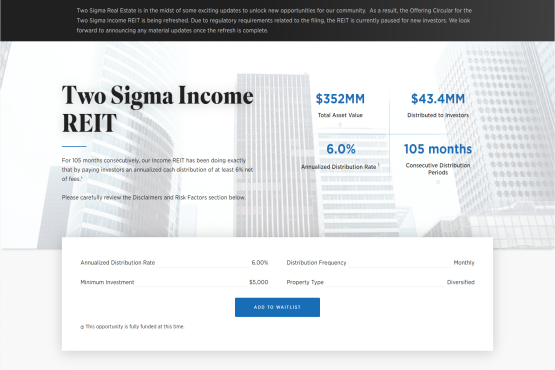This screenshot has height=370, width=555.
Task: Open info icon below Consecutive Distribution Periods
Action: [438, 182]
